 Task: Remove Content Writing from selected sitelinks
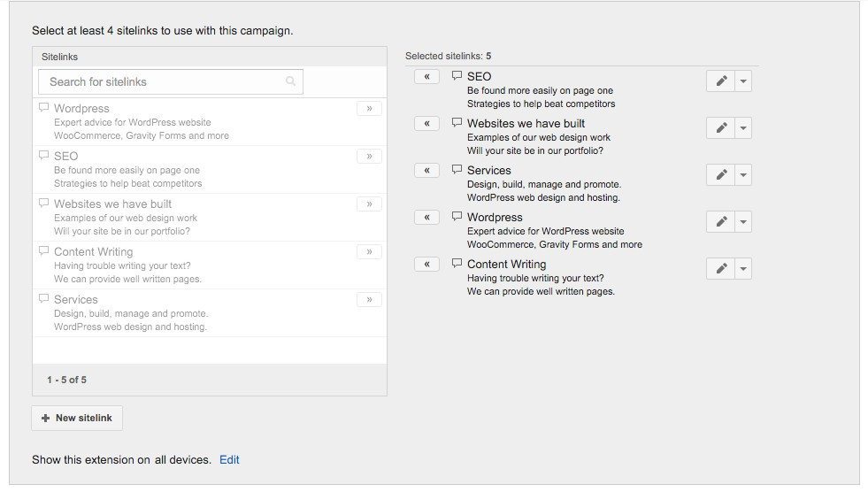coord(426,265)
